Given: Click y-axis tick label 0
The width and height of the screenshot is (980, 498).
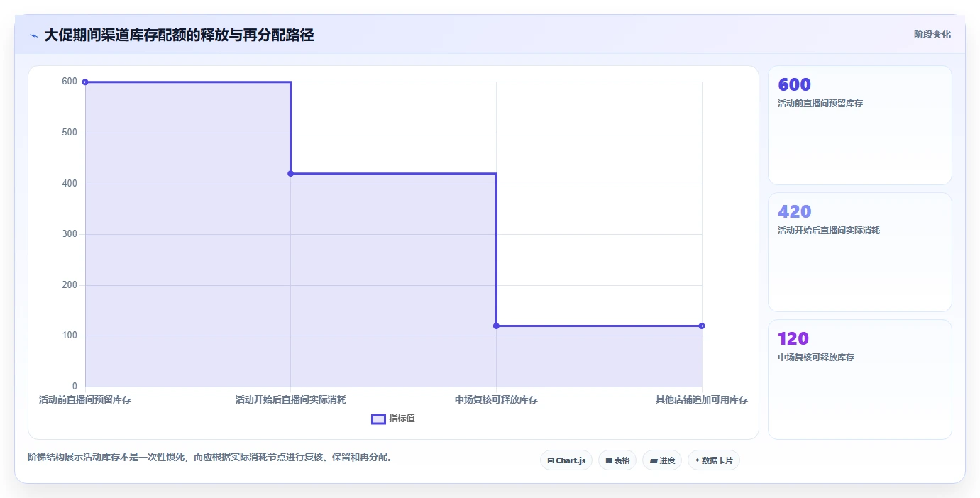Looking at the screenshot, I should (x=75, y=387).
